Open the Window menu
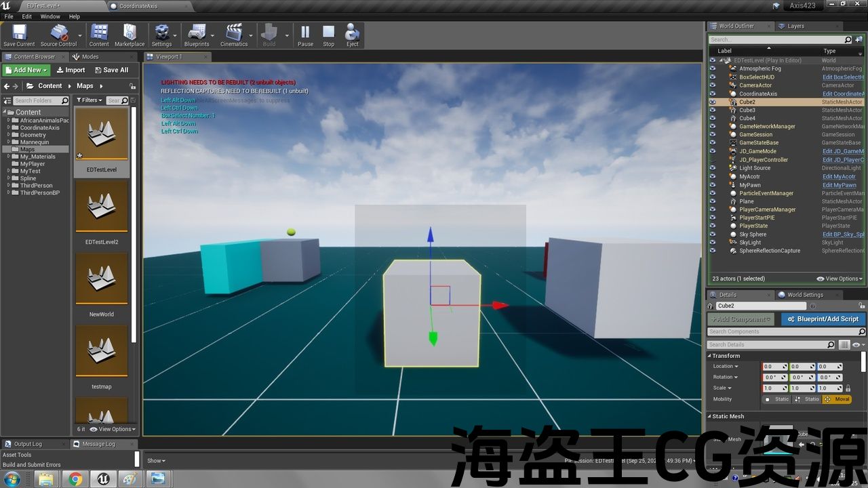This screenshot has width=868, height=488. point(50,16)
